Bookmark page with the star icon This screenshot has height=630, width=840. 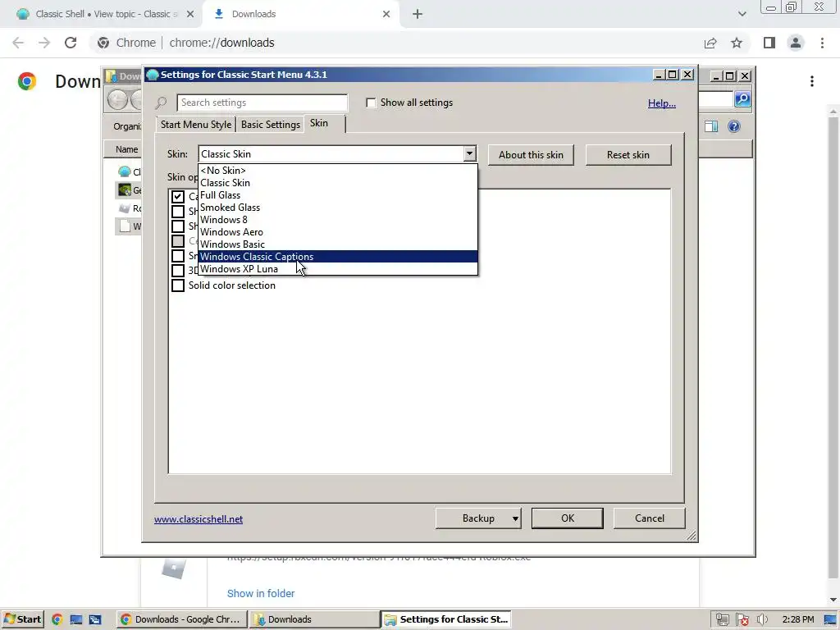[737, 43]
